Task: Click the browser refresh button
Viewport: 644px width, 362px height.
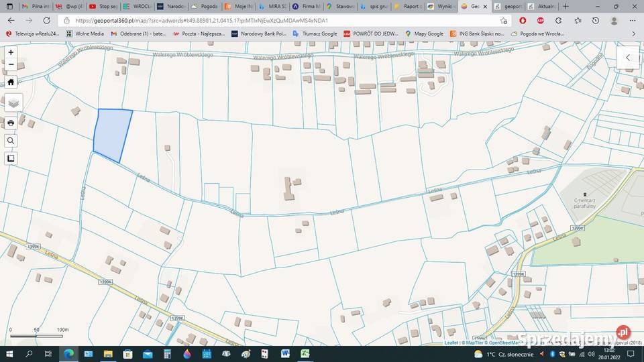Action: 46,21
